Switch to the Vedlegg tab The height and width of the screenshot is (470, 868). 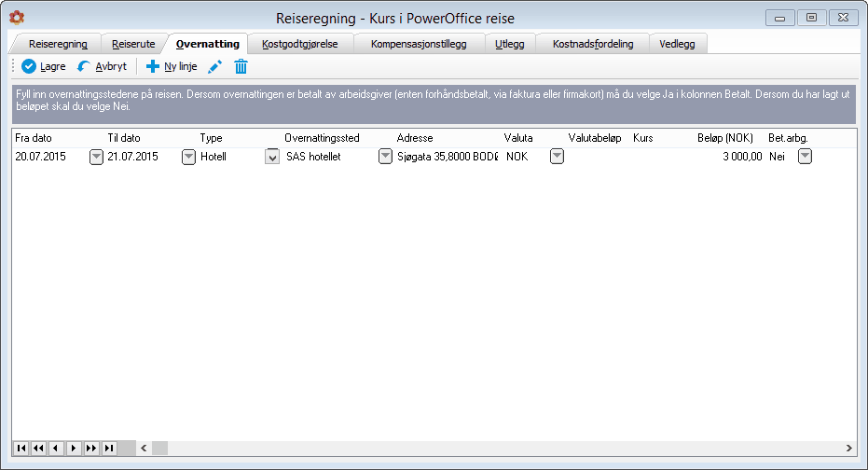(x=677, y=44)
